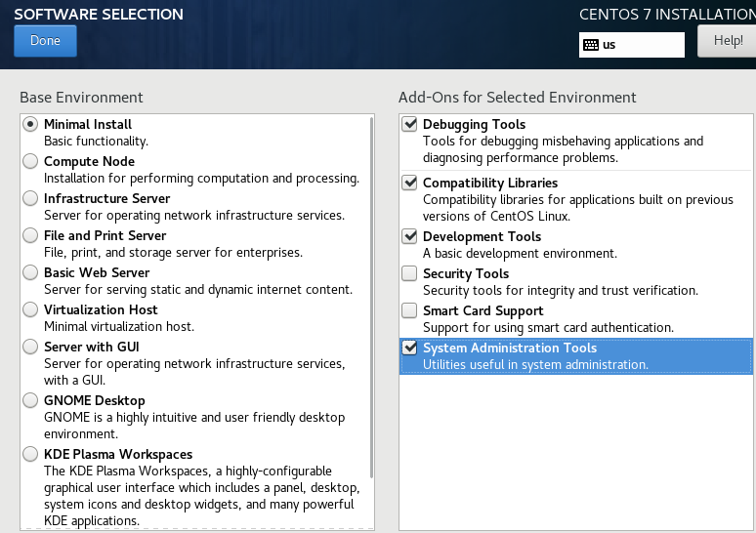Choose GNOME Desktop environment

[x=31, y=400]
